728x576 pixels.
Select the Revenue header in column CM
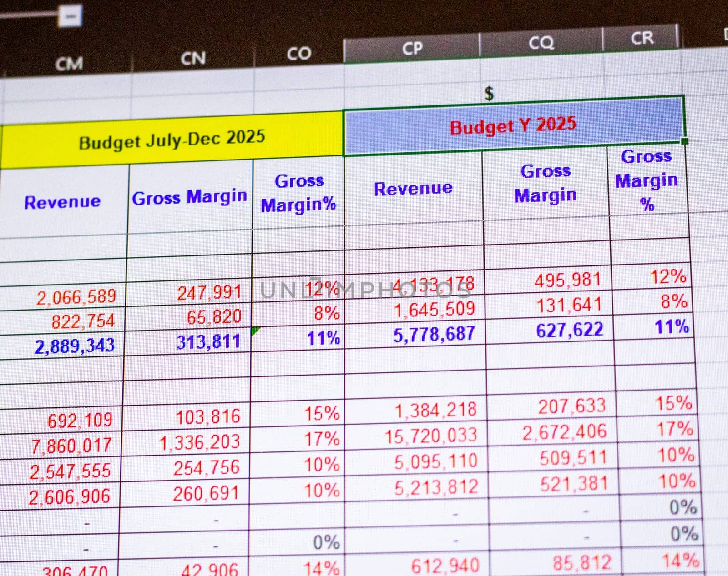pos(63,201)
